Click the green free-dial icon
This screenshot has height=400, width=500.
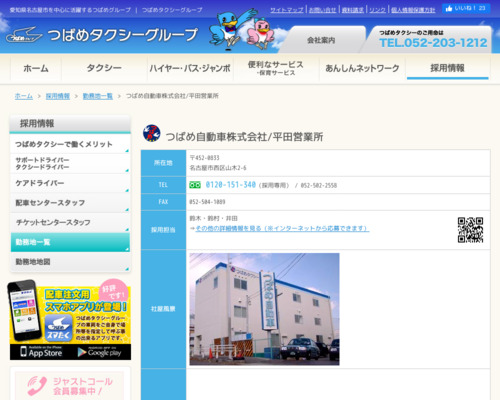coord(195,185)
